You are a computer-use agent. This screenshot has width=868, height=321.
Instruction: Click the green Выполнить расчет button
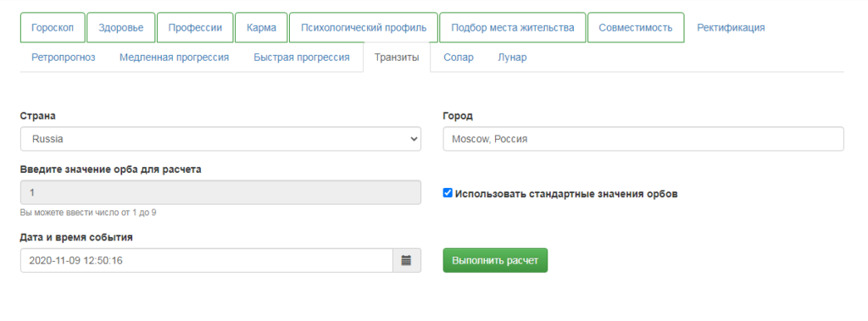pyautogui.click(x=495, y=260)
